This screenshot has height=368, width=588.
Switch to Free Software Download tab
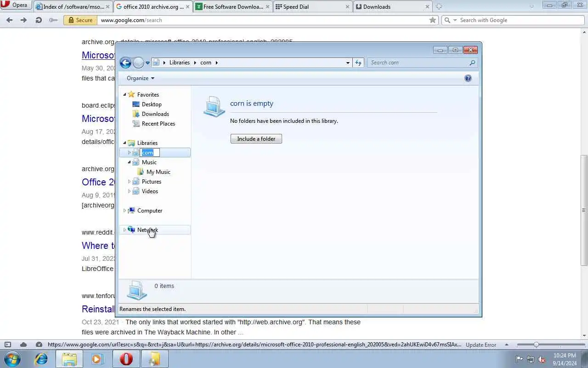[233, 6]
